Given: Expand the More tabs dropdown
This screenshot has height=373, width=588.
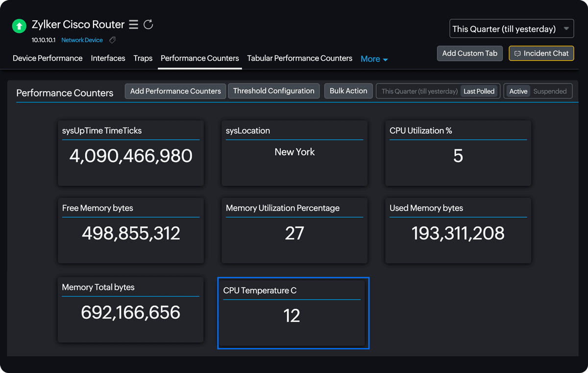Looking at the screenshot, I should click(x=374, y=59).
